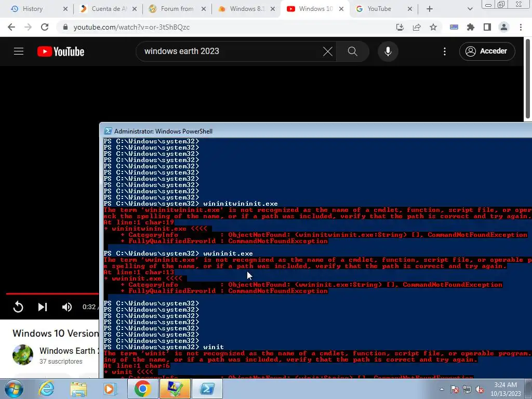
Task: Open Windows Explorer folder on taskbar
Action: (x=78, y=389)
